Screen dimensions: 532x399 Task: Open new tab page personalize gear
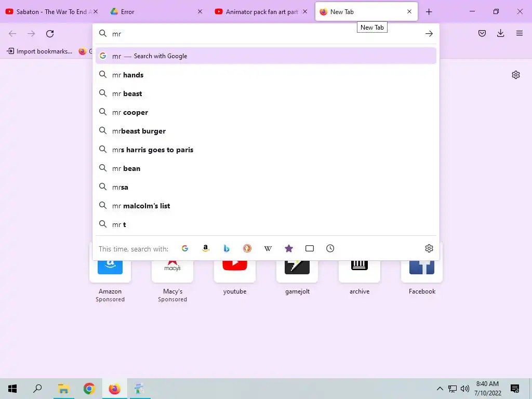coord(516,75)
